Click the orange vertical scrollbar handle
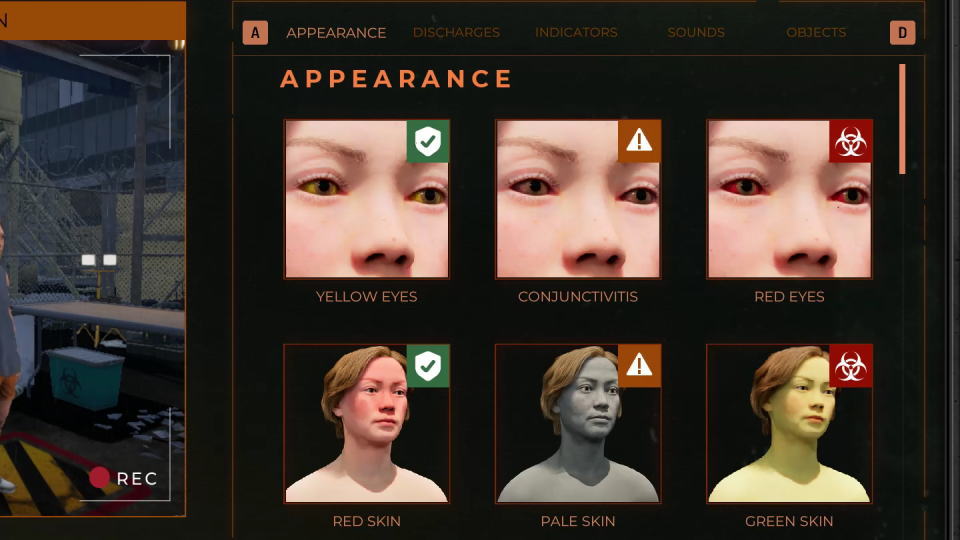Screen dimensions: 960x540 (x=902, y=119)
